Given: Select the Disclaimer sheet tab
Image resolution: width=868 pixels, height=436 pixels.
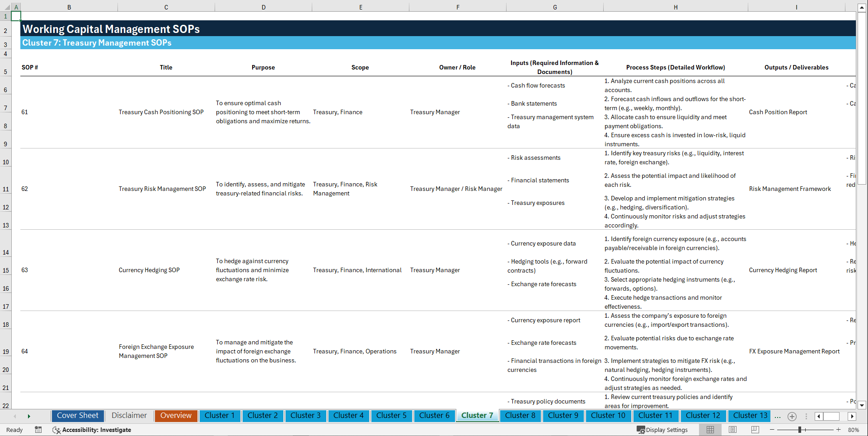Looking at the screenshot, I should 129,415.
